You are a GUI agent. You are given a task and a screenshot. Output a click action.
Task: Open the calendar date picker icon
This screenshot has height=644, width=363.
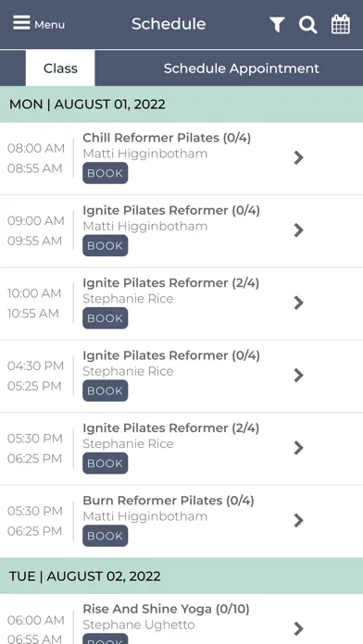(x=341, y=24)
